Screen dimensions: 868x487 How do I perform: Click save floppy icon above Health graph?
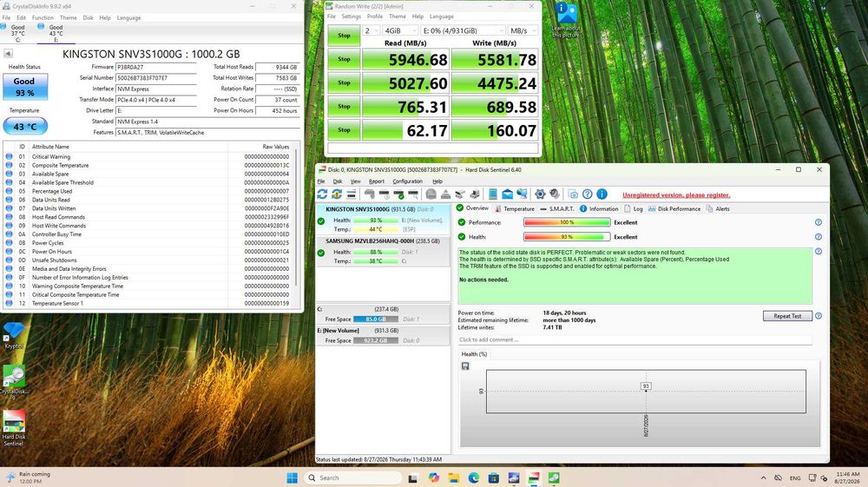465,366
